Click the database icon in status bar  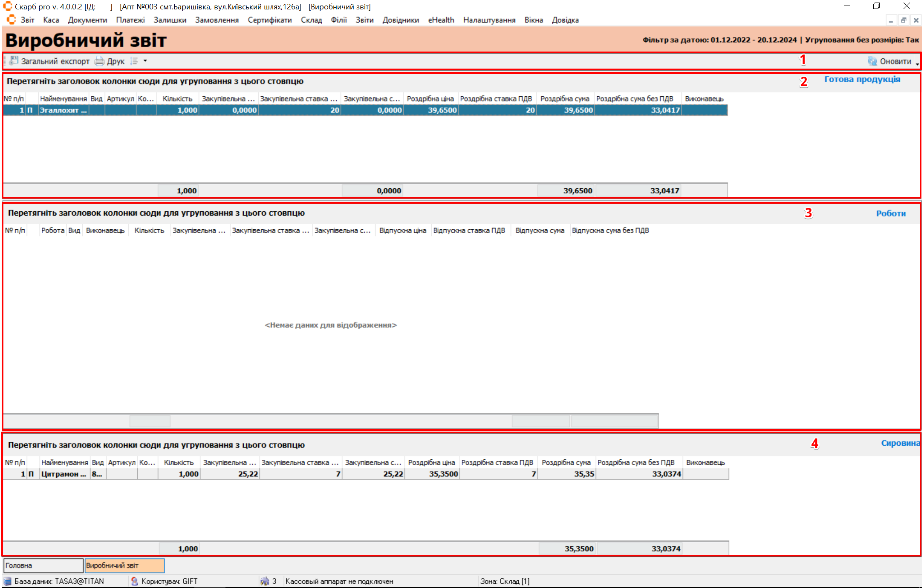[x=7, y=581]
